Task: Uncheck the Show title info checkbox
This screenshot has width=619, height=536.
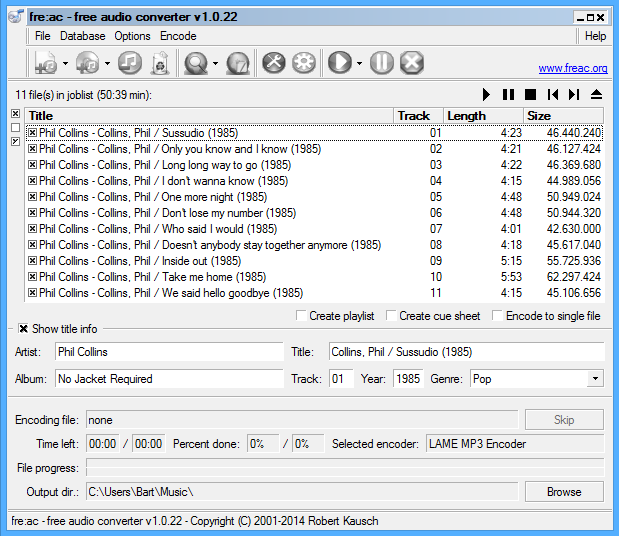Action: click(23, 329)
